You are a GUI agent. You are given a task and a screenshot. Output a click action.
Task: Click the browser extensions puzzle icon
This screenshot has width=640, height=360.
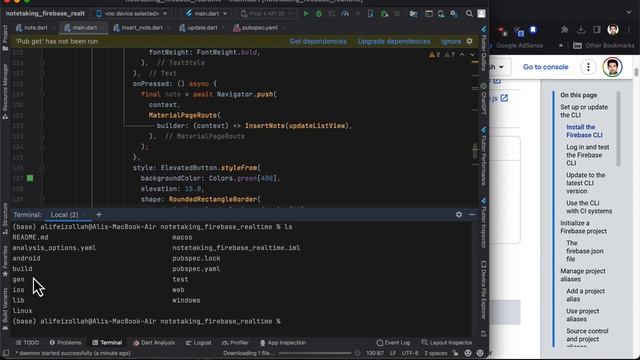point(565,30)
